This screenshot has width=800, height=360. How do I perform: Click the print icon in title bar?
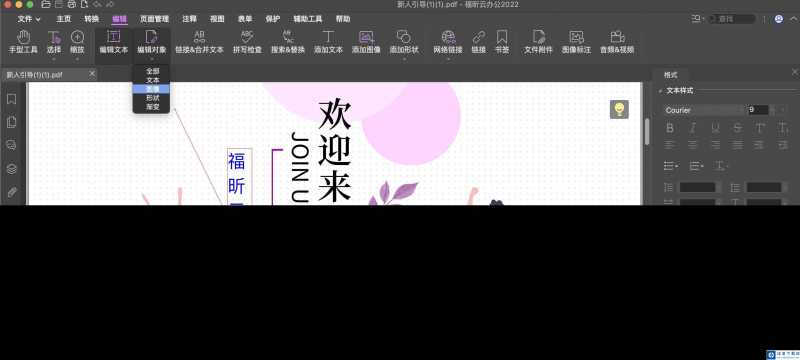click(x=71, y=4)
